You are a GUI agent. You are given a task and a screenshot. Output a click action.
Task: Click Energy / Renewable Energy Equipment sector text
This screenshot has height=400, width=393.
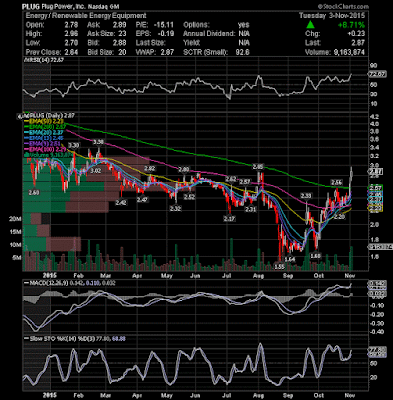click(86, 16)
